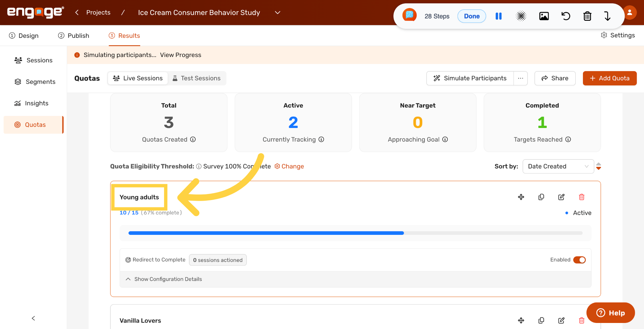Edit the Vanilla Lovers quota

pos(561,321)
